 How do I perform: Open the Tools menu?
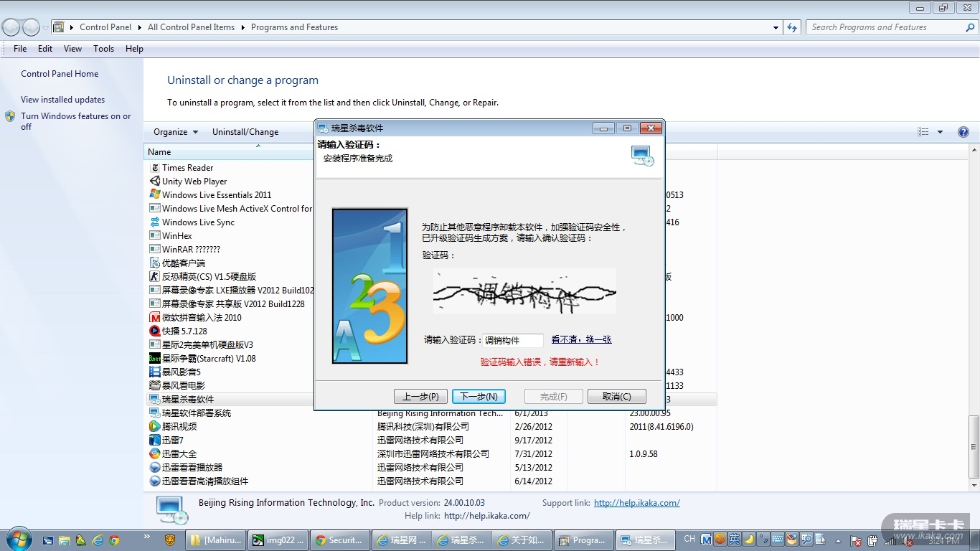pyautogui.click(x=103, y=49)
